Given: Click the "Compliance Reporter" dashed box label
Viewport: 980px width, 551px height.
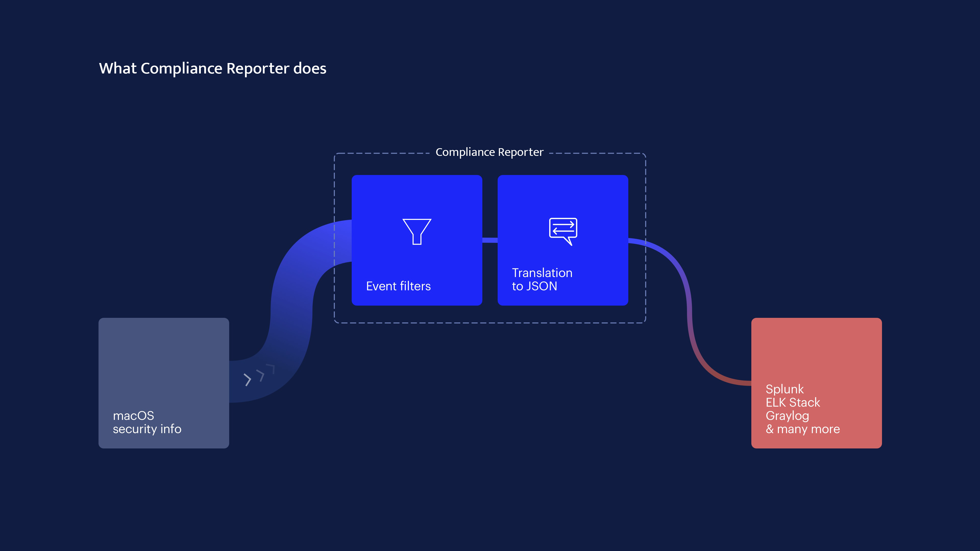Looking at the screenshot, I should coord(489,152).
